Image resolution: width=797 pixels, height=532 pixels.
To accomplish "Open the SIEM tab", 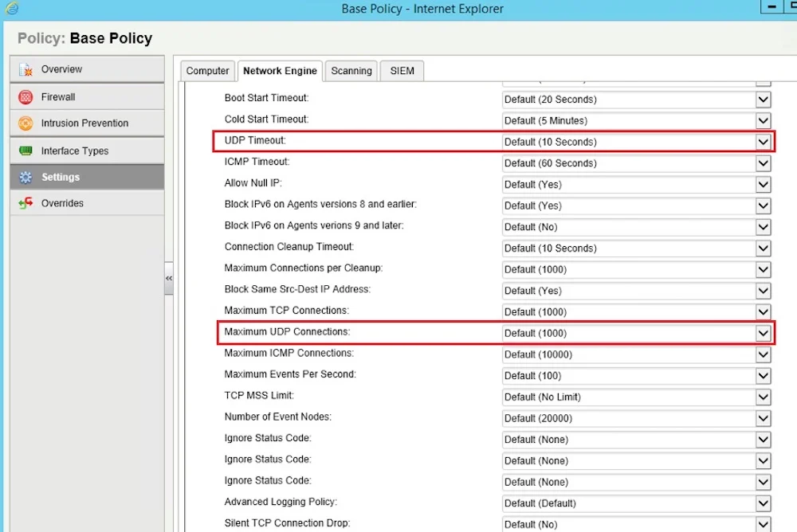I will tap(402, 71).
